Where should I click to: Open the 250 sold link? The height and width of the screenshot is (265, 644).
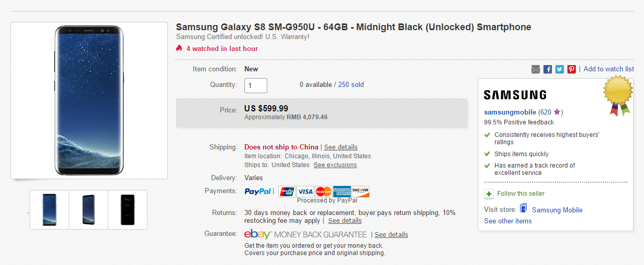[351, 84]
